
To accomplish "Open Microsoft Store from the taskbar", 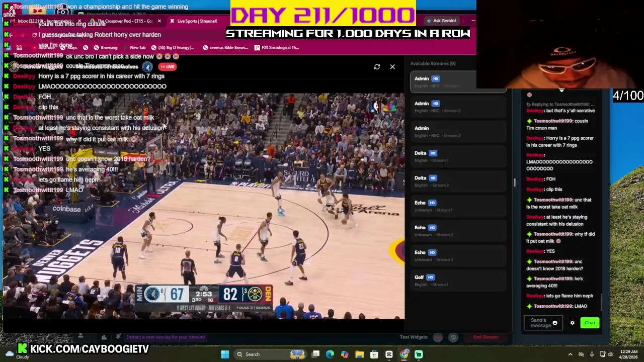I will coord(374,354).
